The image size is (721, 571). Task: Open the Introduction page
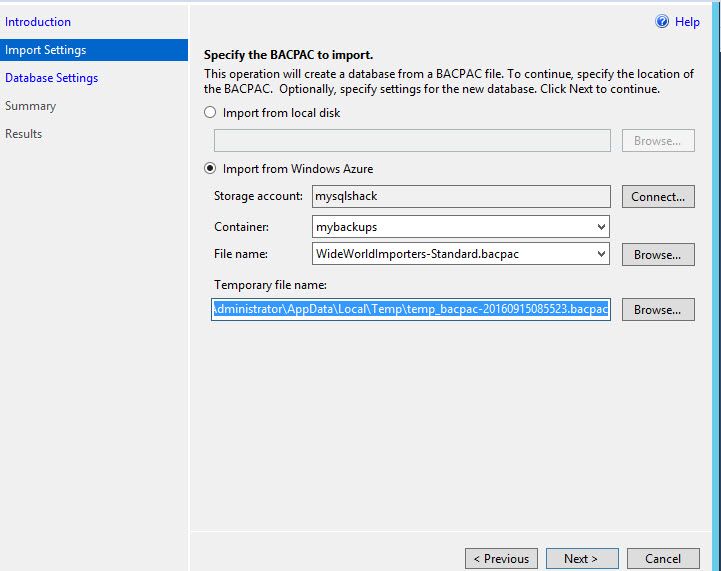(38, 22)
